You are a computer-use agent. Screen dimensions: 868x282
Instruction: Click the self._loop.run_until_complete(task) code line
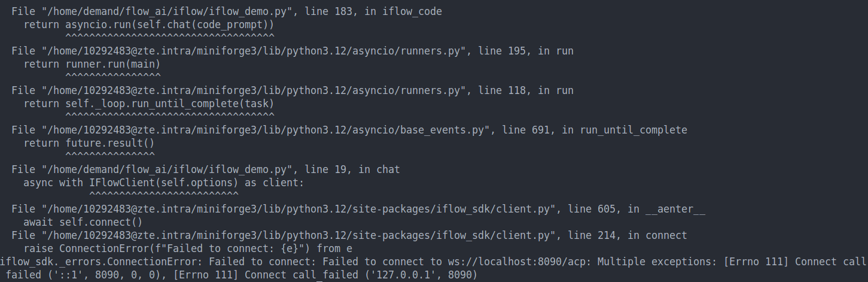tap(149, 104)
